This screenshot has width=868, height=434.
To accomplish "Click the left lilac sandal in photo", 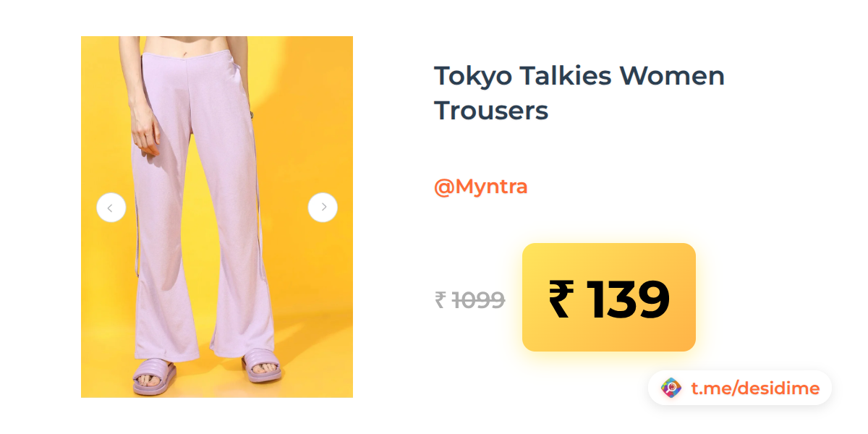I will pyautogui.click(x=154, y=375).
